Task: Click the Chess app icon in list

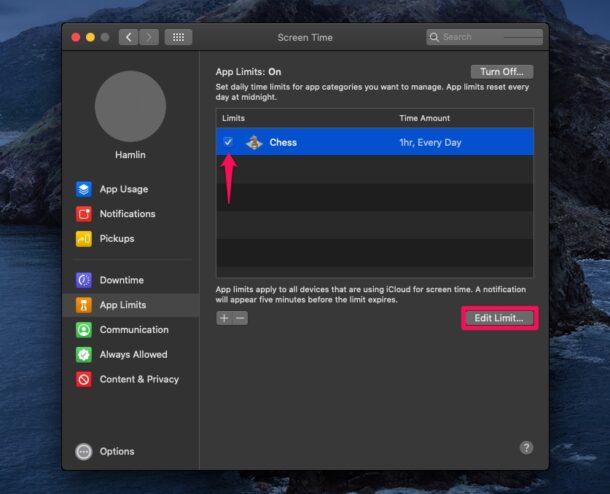Action: pos(254,142)
